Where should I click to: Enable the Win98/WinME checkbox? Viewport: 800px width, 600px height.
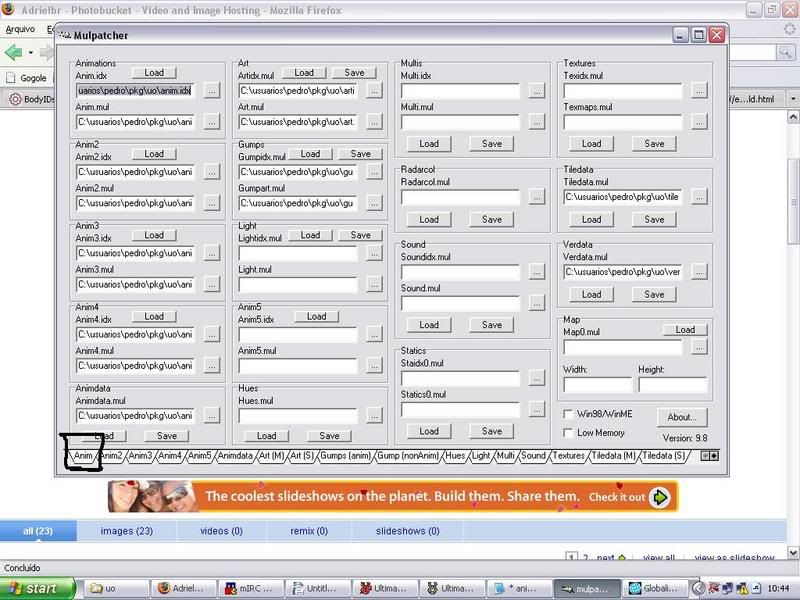click(x=568, y=413)
